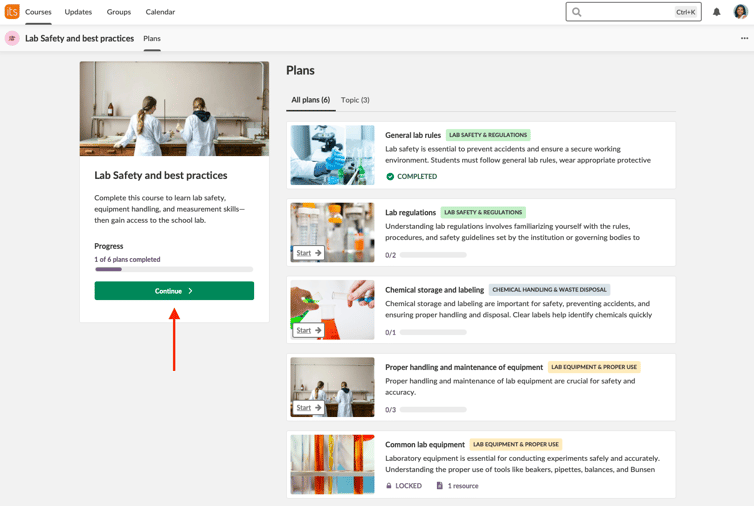Image resolution: width=754 pixels, height=506 pixels.
Task: Switch to the Topic (3) tab
Action: pyautogui.click(x=355, y=100)
